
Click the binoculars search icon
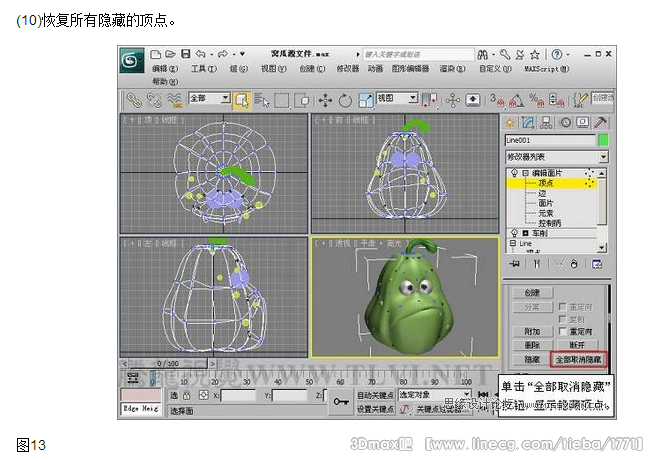[x=483, y=54]
